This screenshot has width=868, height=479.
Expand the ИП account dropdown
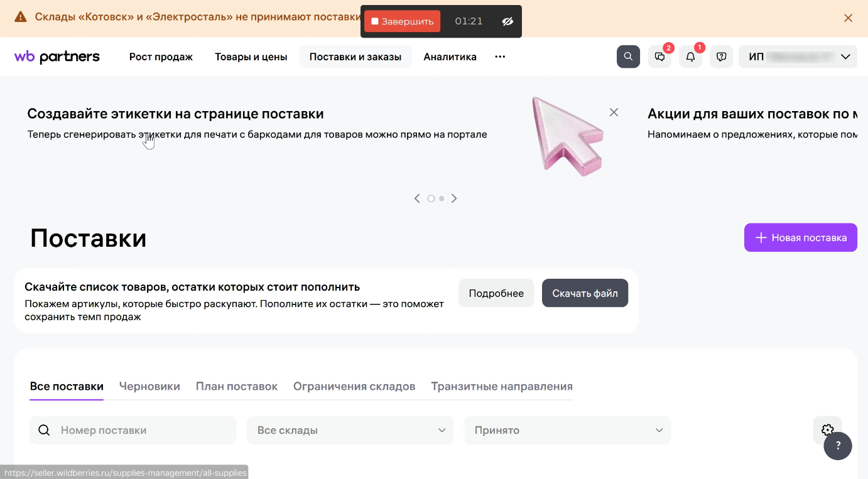click(798, 57)
